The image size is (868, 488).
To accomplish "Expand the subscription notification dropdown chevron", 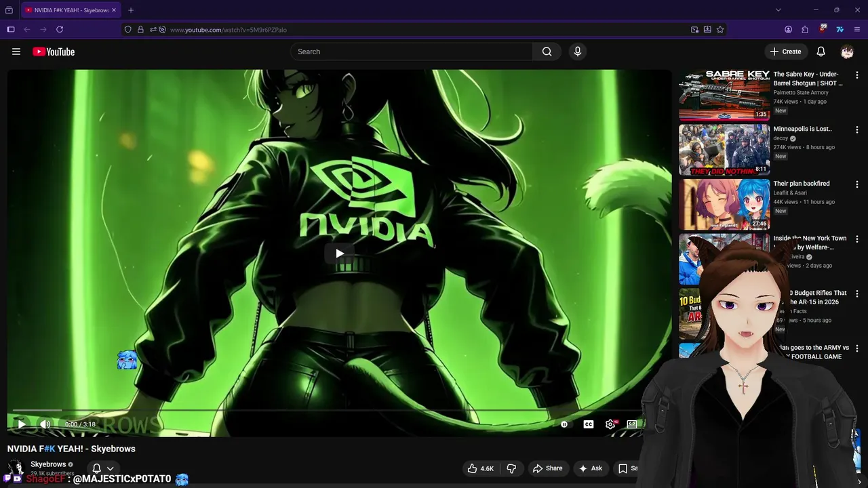I will coord(110,468).
